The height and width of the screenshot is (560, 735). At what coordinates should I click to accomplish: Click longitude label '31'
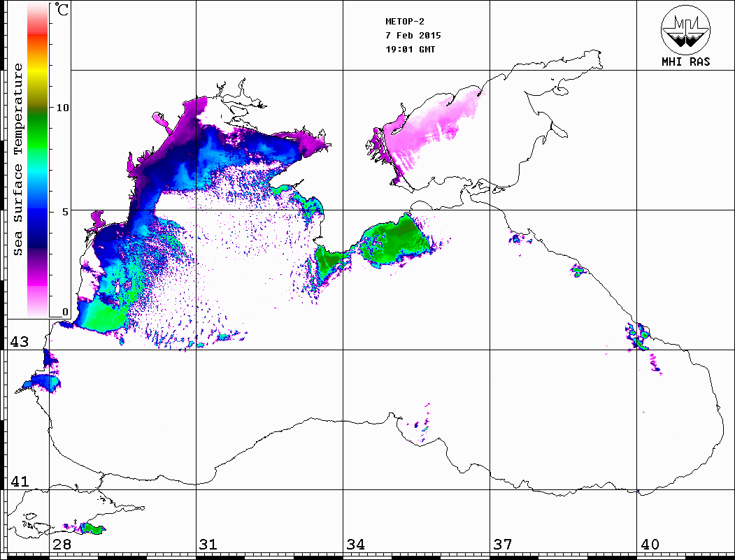[208, 545]
